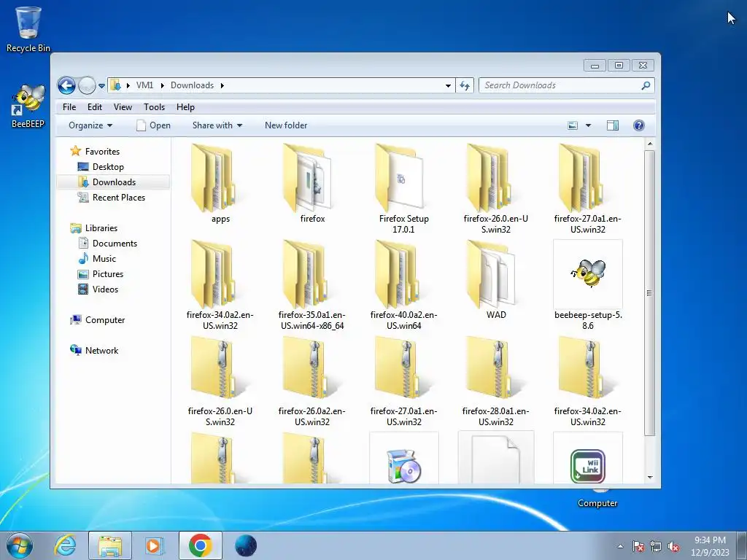Image resolution: width=747 pixels, height=560 pixels.
Task: Click in the Search Downloads field
Action: (560, 86)
